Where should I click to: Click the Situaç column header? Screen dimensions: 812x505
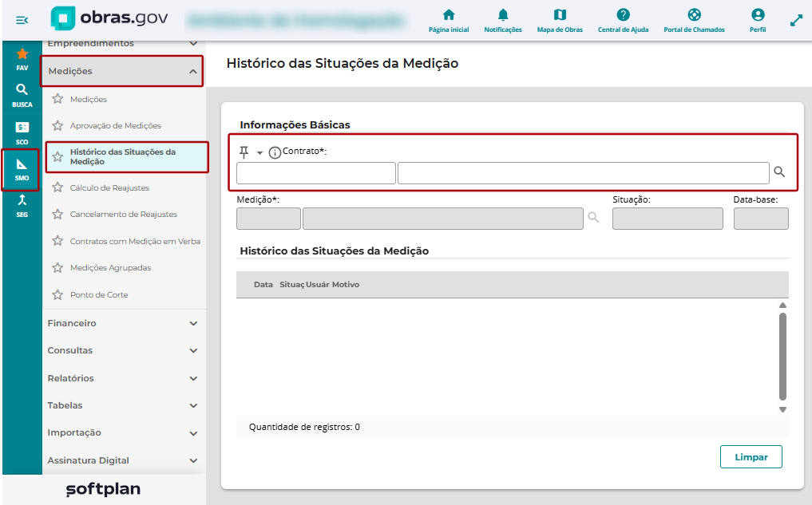291,285
